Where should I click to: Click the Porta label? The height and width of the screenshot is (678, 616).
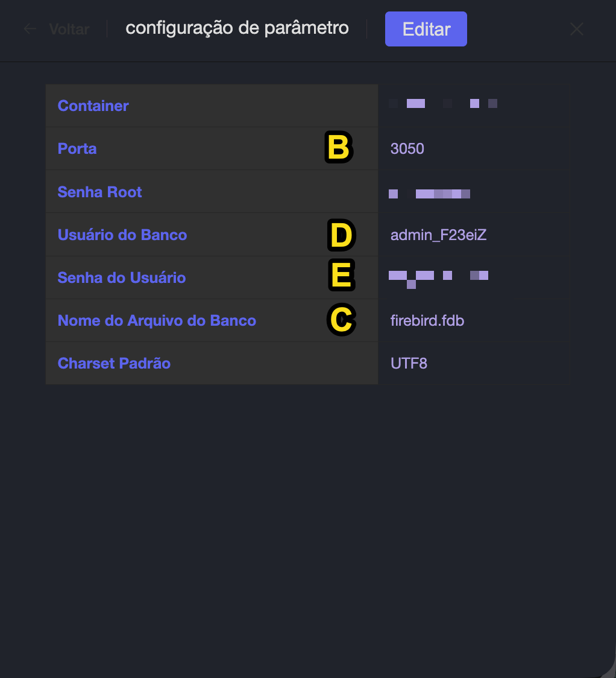tap(77, 148)
